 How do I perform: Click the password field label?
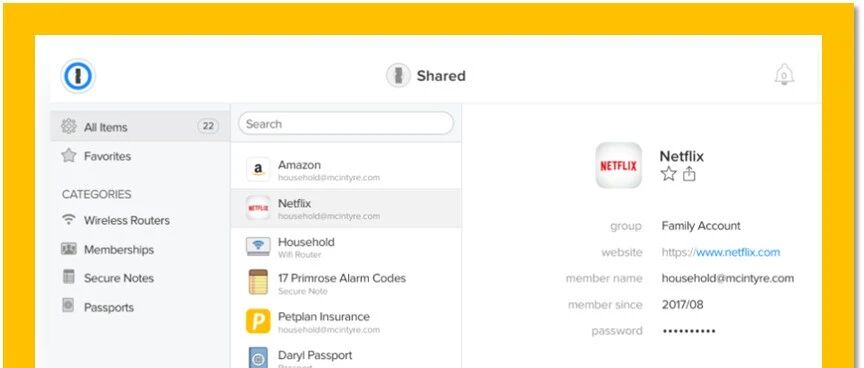tap(617, 331)
